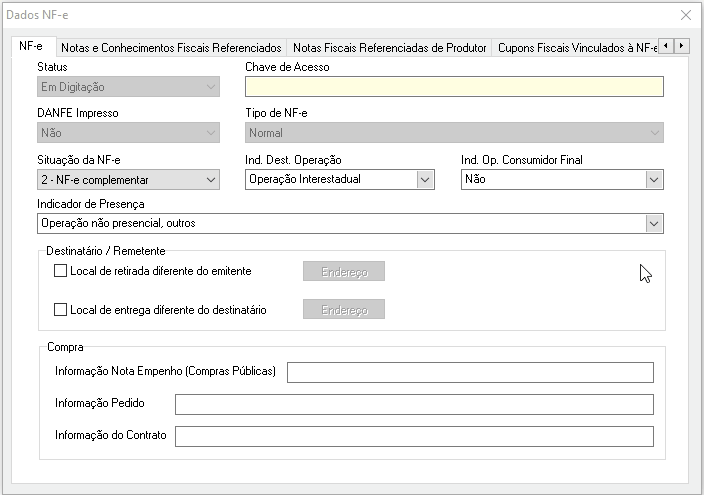The image size is (704, 495).
Task: Click Endereço button for local de entrega
Action: 344,310
